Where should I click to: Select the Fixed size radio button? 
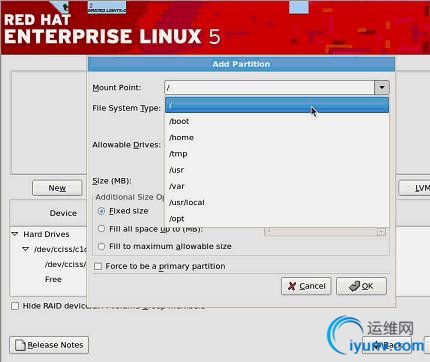[101, 211]
